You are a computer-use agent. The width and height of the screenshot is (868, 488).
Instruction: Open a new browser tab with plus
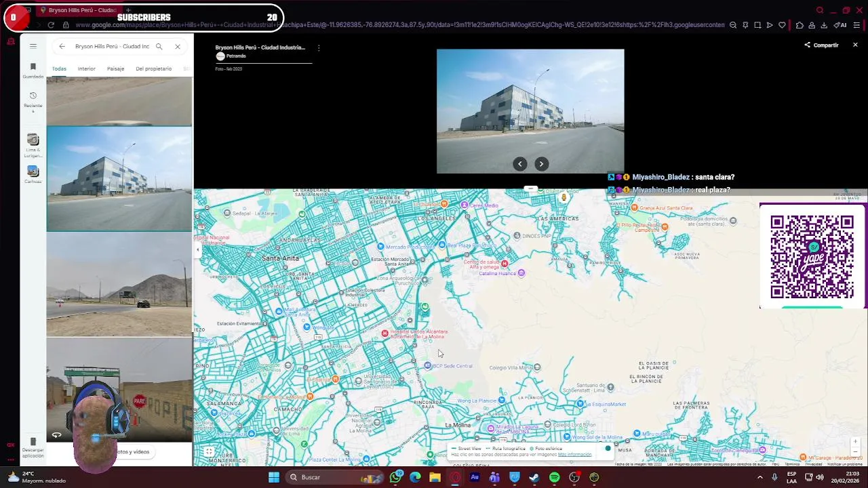(x=127, y=10)
